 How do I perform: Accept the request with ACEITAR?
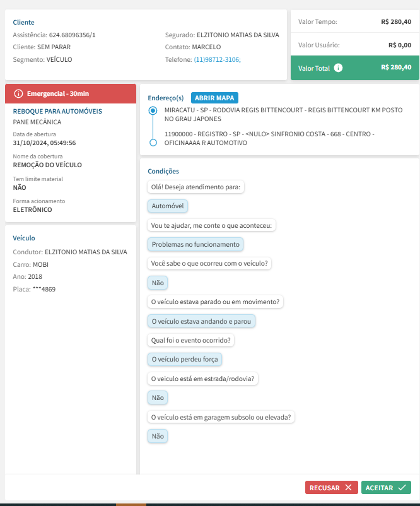click(386, 487)
